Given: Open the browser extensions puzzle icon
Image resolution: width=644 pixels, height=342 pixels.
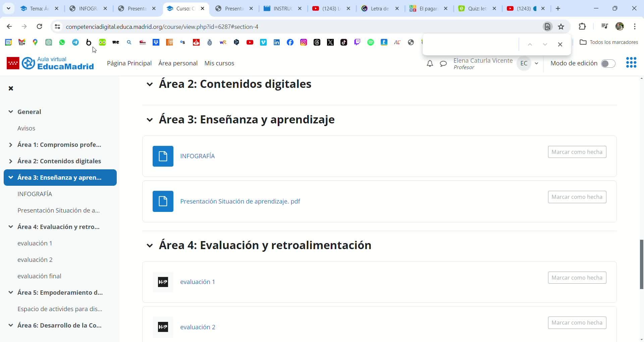Looking at the screenshot, I should click(x=582, y=27).
